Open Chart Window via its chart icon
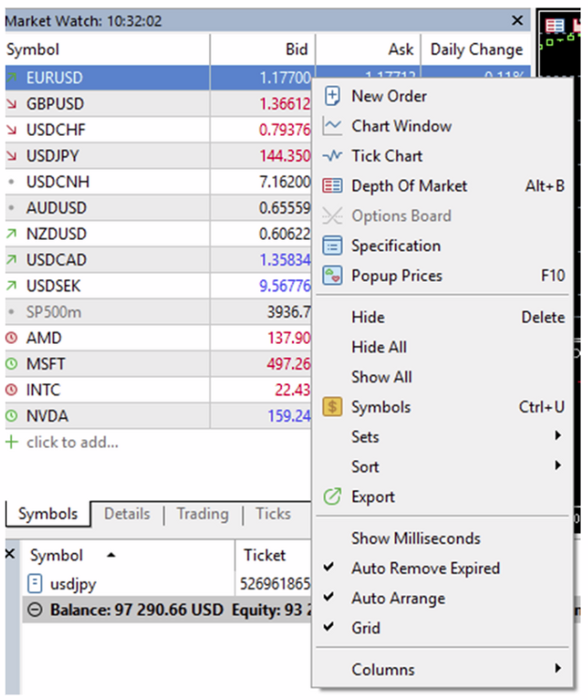588x700 pixels. [x=332, y=126]
